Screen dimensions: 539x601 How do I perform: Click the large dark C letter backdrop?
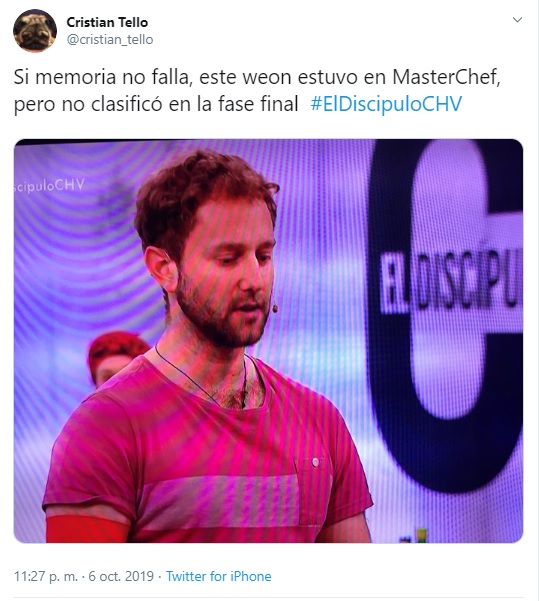pyautogui.click(x=445, y=314)
